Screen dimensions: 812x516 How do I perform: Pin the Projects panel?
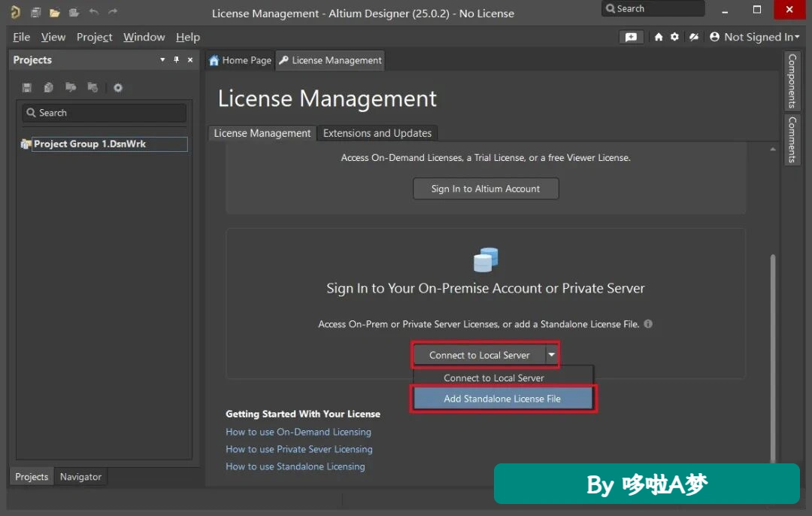point(176,59)
